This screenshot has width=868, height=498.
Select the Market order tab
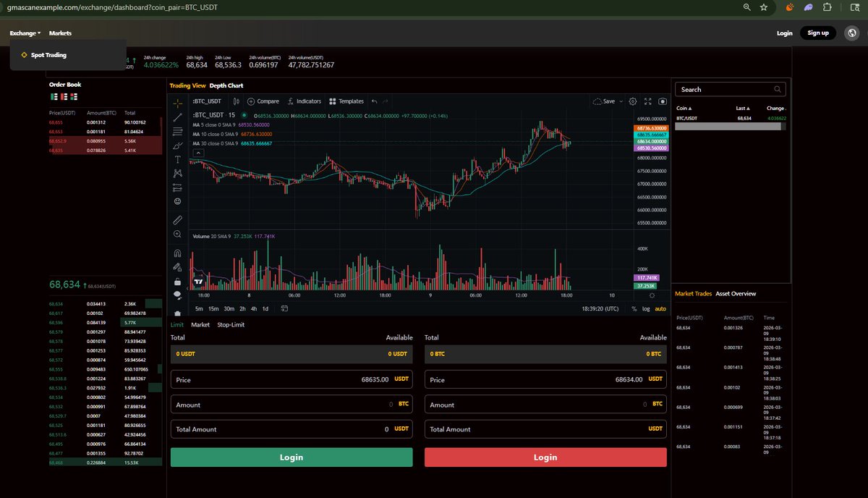pos(200,324)
